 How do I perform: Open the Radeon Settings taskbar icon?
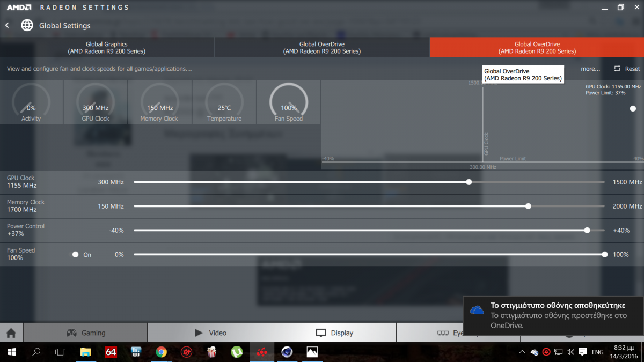[262, 352]
